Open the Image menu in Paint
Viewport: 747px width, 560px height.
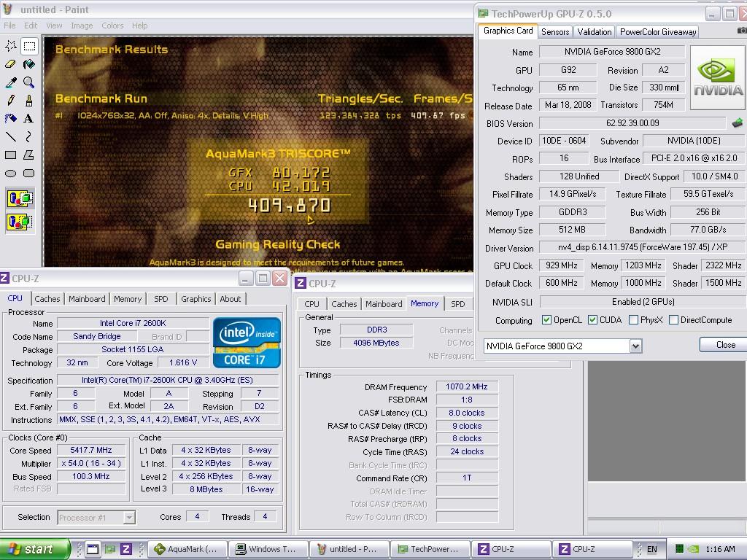pyautogui.click(x=82, y=26)
